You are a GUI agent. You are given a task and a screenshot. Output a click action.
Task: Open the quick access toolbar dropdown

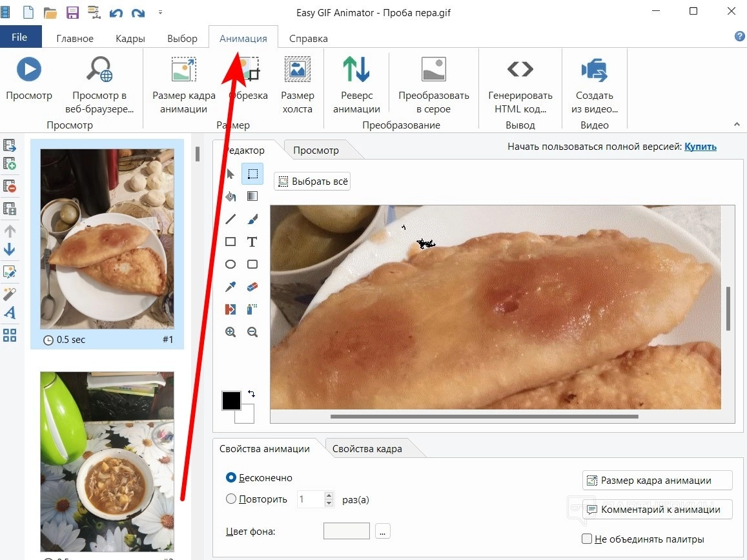click(161, 13)
